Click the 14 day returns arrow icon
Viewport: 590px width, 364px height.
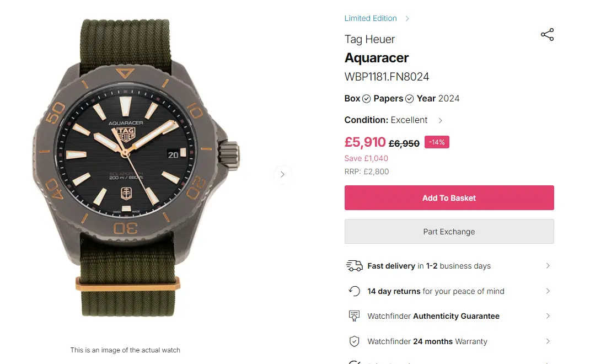coord(354,291)
